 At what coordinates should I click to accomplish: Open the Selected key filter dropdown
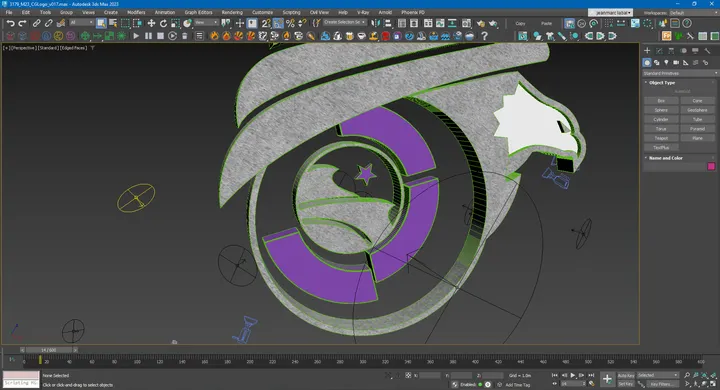click(658, 375)
